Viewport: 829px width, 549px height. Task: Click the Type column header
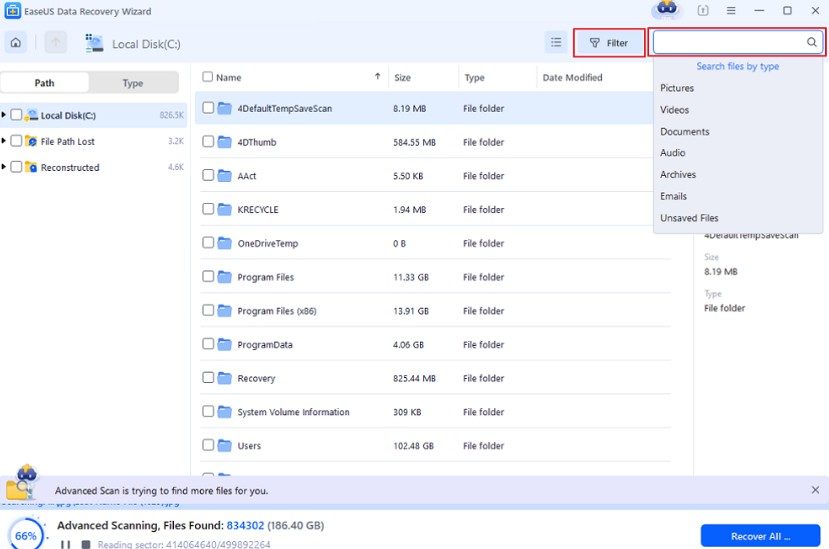tap(474, 77)
